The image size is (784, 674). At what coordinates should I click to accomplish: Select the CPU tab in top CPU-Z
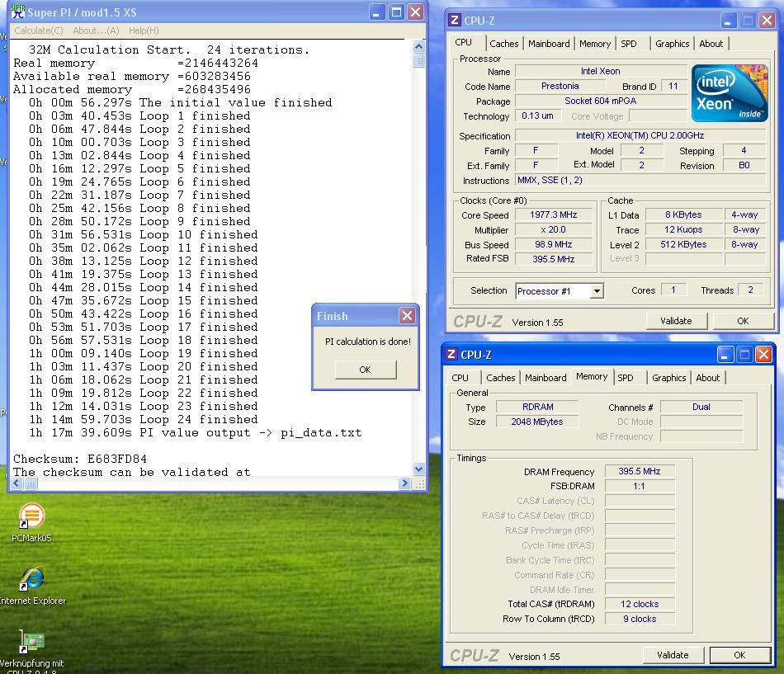click(464, 43)
